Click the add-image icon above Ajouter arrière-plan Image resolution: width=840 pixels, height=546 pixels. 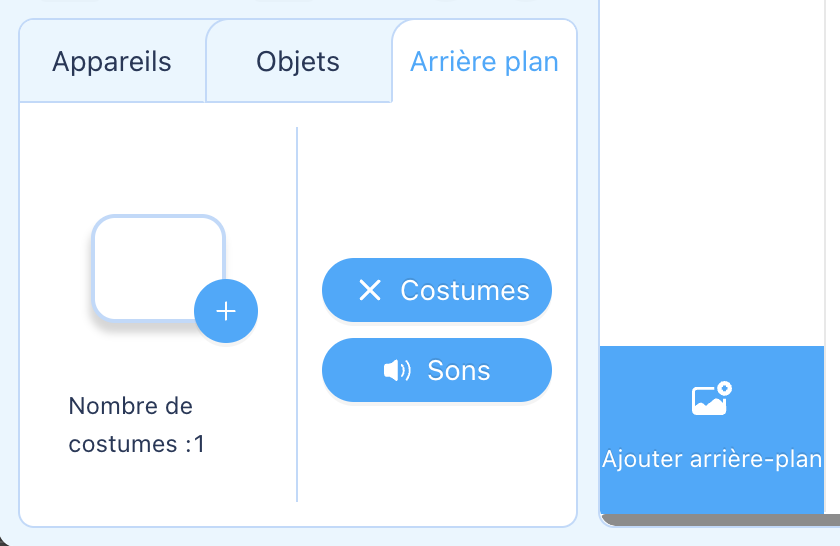point(711,399)
